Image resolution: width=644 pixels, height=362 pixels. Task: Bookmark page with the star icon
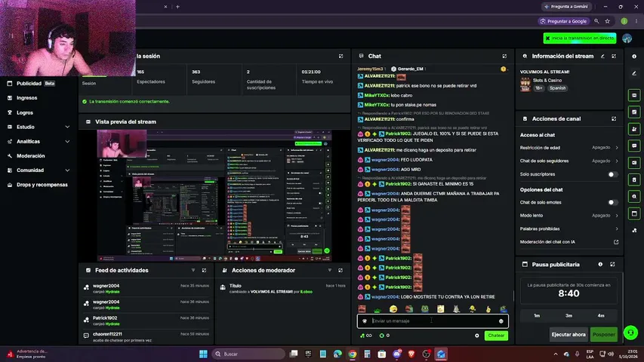(x=608, y=21)
